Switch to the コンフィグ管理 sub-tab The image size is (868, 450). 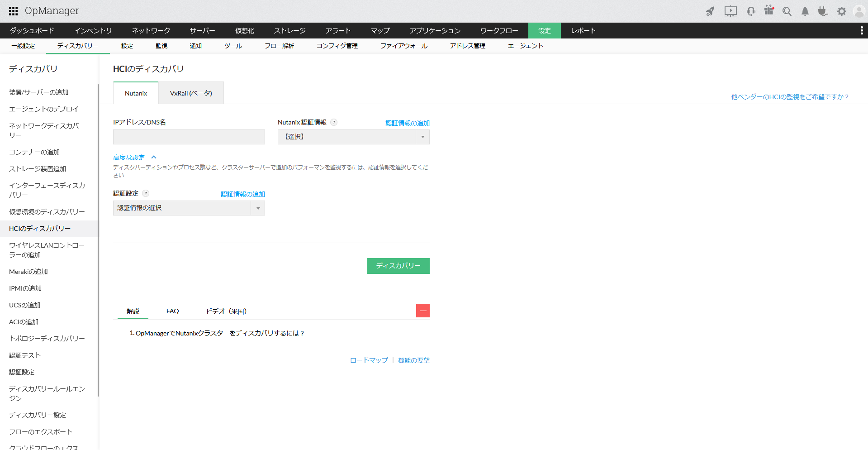[x=337, y=46]
